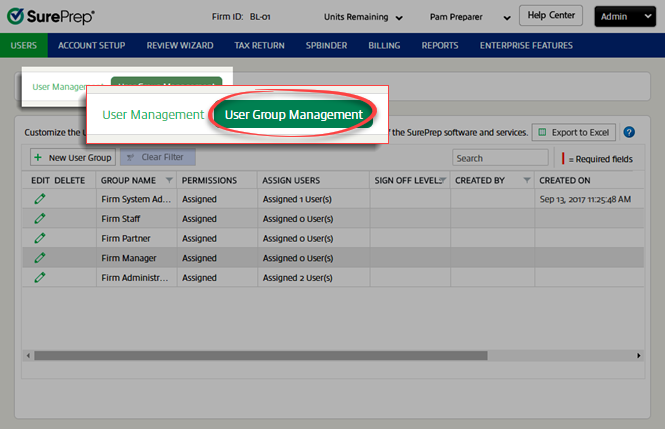
Task: Select the enlarged User Management tab
Action: pos(153,114)
